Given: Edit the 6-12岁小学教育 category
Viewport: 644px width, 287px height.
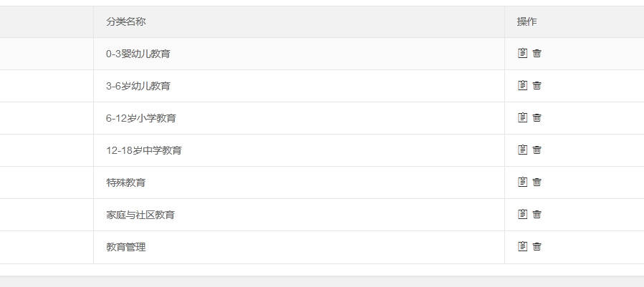Looking at the screenshot, I should pos(522,118).
